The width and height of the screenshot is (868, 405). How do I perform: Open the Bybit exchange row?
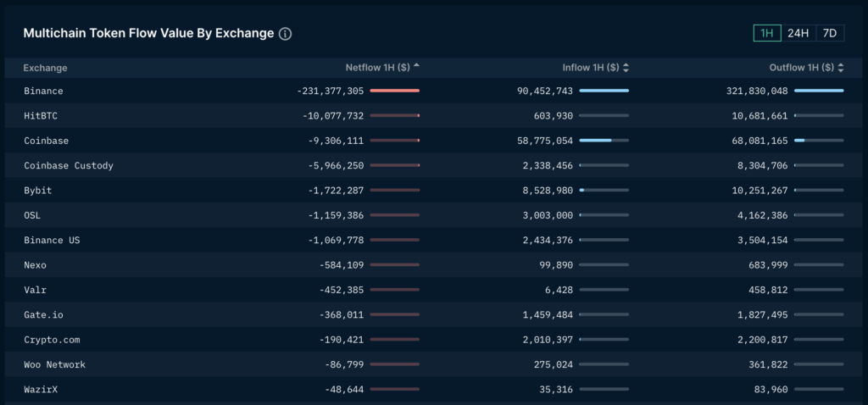[434, 191]
